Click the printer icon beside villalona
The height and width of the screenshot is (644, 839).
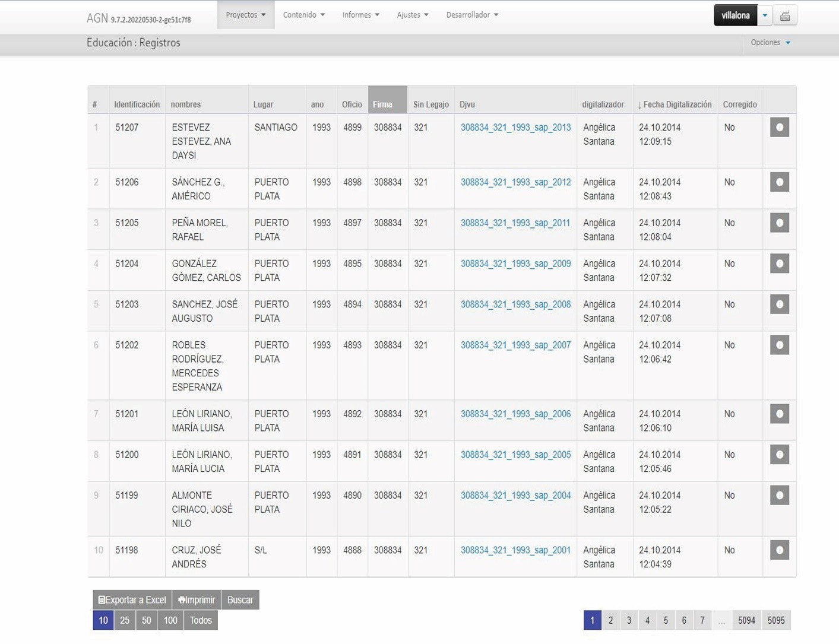click(785, 16)
